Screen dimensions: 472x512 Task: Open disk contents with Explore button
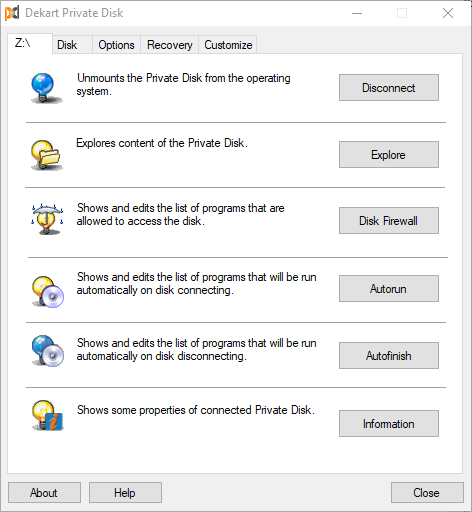389,155
